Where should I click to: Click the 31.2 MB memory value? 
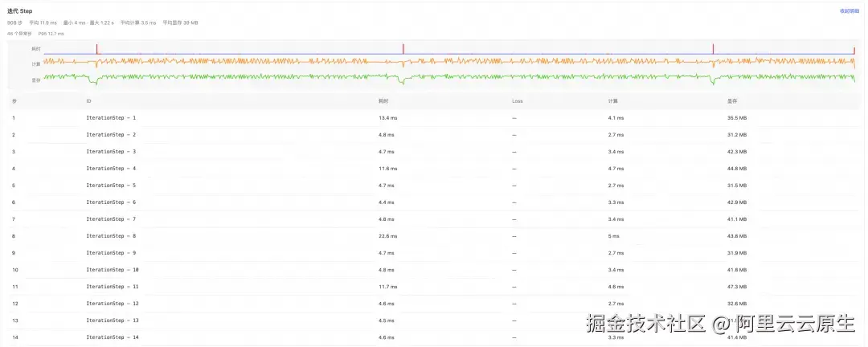[x=737, y=135]
